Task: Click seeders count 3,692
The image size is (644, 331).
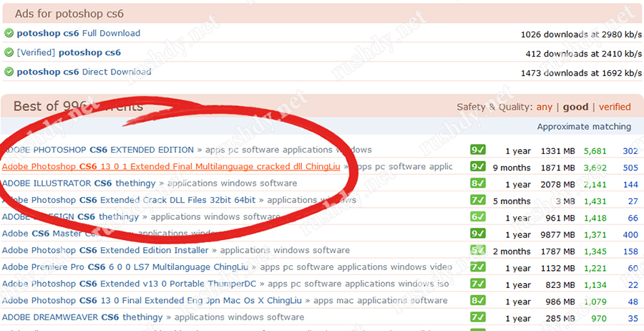Action: (x=595, y=168)
